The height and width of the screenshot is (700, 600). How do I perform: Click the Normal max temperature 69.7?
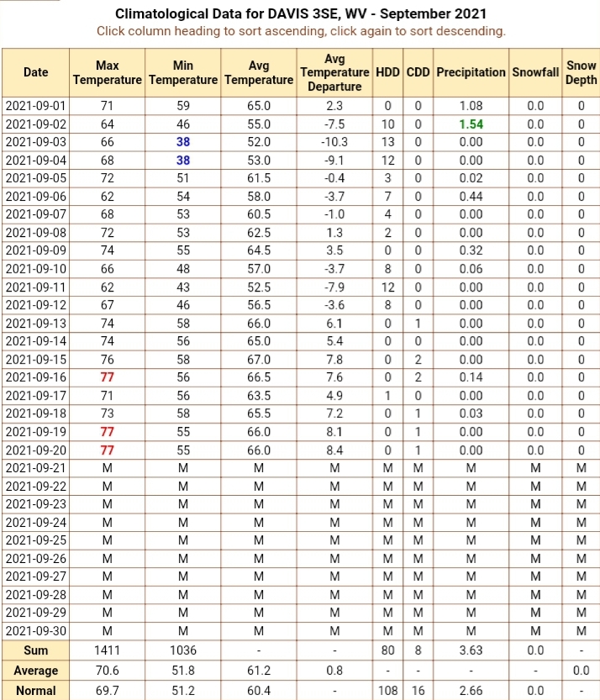(108, 691)
